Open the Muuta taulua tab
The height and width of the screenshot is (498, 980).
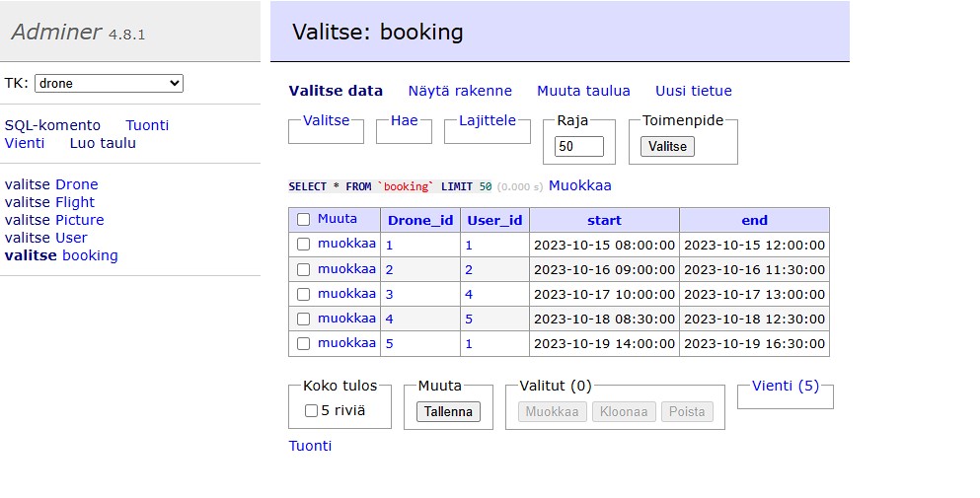[583, 91]
